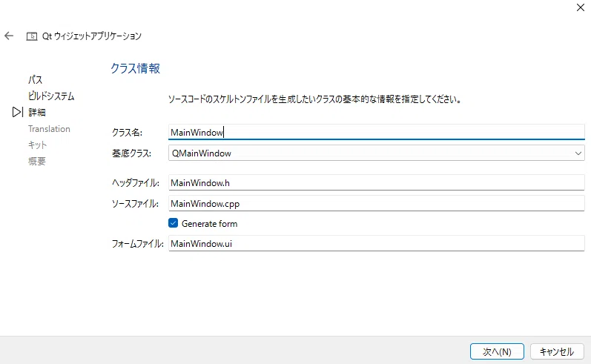The height and width of the screenshot is (364, 591).
Task: Click the キャンセル button
Action: click(x=557, y=351)
